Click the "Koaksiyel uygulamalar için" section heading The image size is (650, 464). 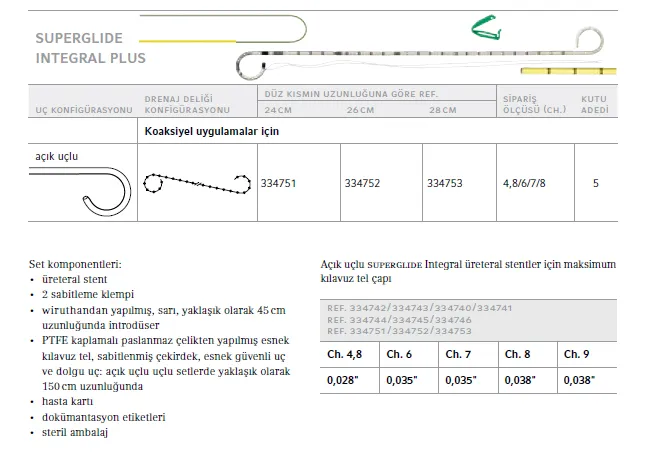coord(197,131)
